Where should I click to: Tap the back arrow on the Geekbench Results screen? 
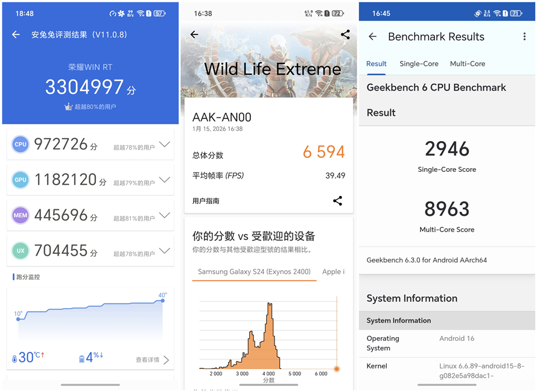[372, 37]
